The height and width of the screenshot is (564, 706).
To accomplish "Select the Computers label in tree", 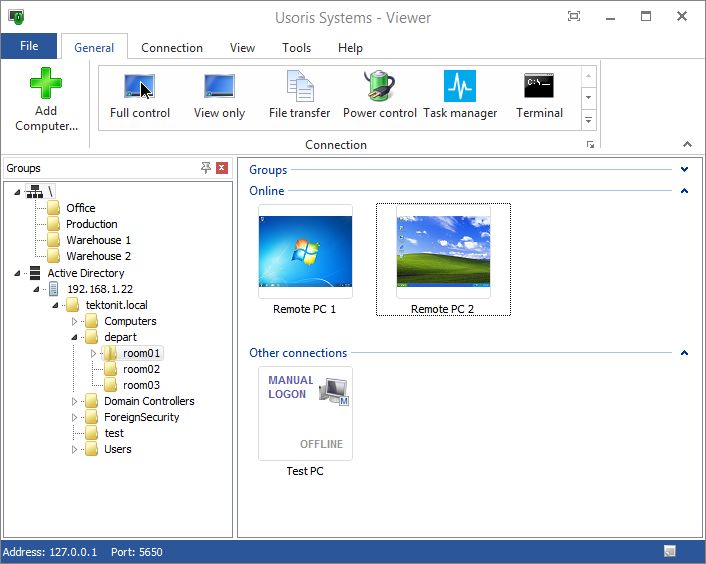I will 130,321.
